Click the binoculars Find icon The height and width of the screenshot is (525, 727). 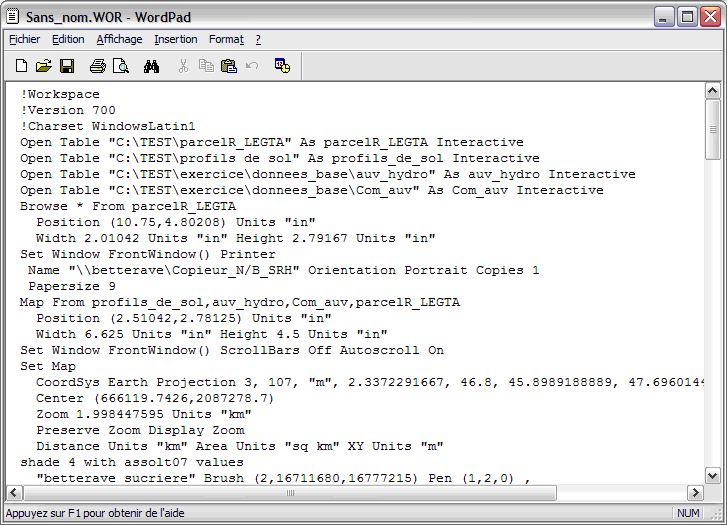coord(152,66)
